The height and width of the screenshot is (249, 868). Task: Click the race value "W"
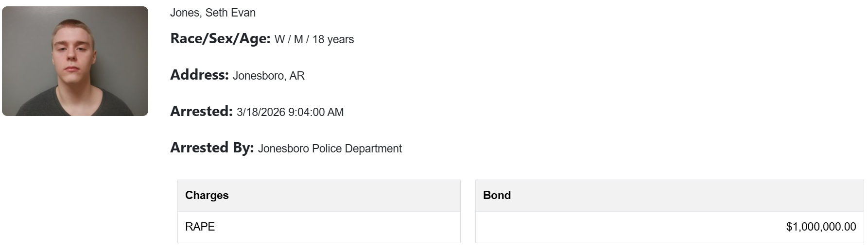click(279, 39)
